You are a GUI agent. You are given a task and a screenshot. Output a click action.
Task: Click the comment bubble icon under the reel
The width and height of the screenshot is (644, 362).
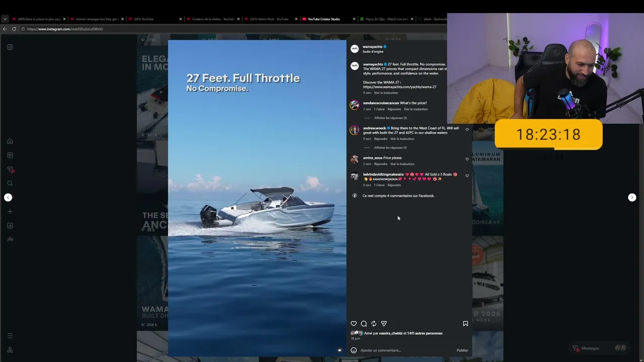[x=364, y=324]
